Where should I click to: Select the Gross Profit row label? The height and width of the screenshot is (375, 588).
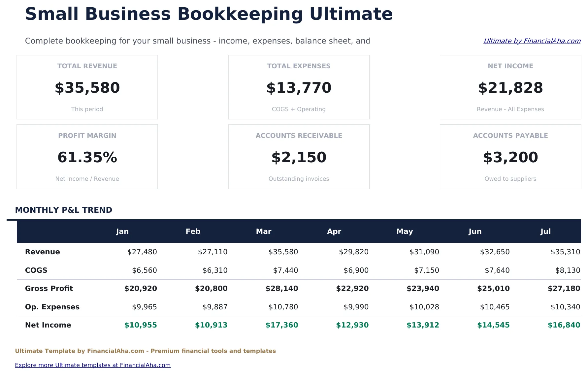tap(49, 288)
